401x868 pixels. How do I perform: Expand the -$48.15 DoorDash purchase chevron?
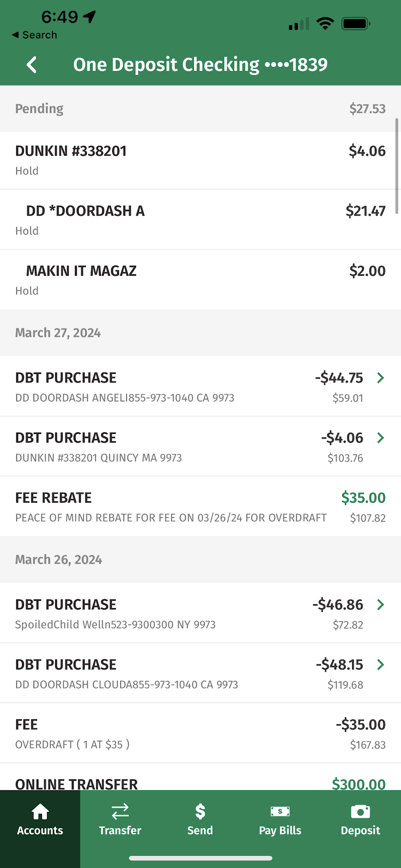coord(381,665)
